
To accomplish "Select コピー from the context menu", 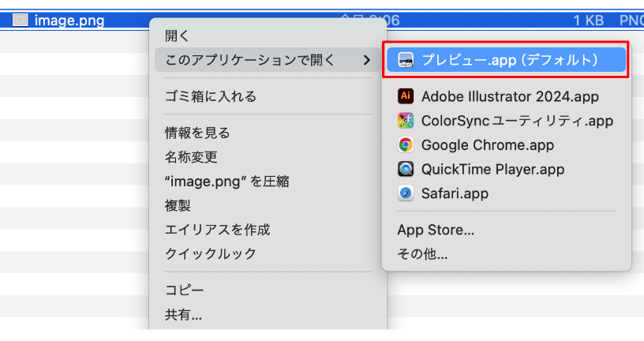I will [185, 290].
